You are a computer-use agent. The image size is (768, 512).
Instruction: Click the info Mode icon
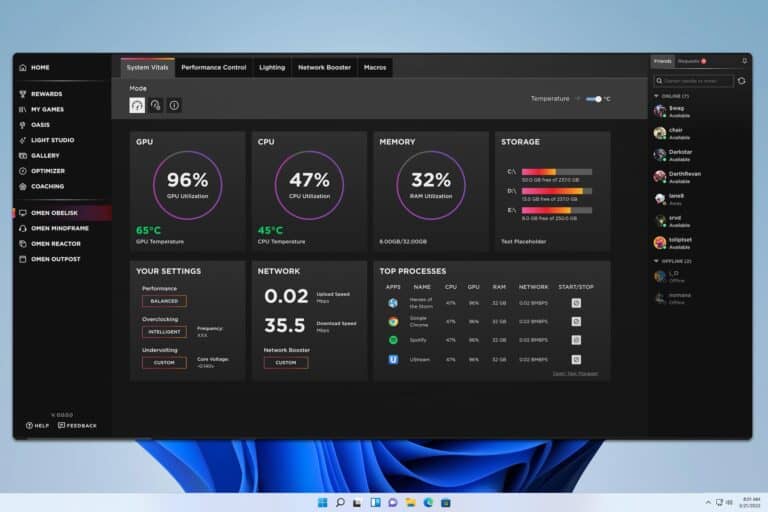[174, 105]
